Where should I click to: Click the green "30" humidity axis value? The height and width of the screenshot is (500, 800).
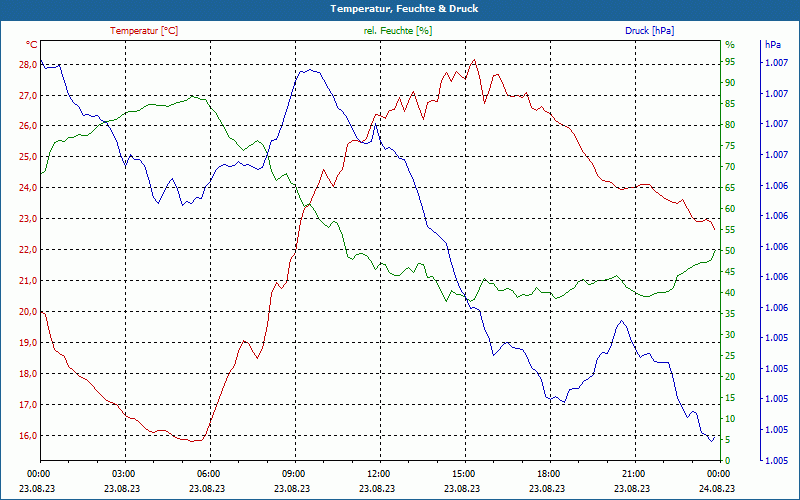pos(730,335)
